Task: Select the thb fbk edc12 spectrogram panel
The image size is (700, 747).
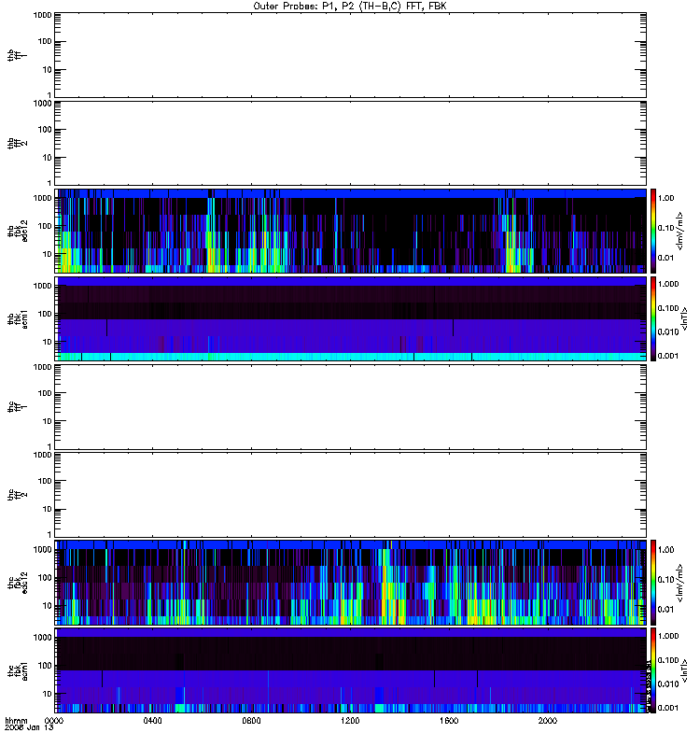Action: coord(351,231)
